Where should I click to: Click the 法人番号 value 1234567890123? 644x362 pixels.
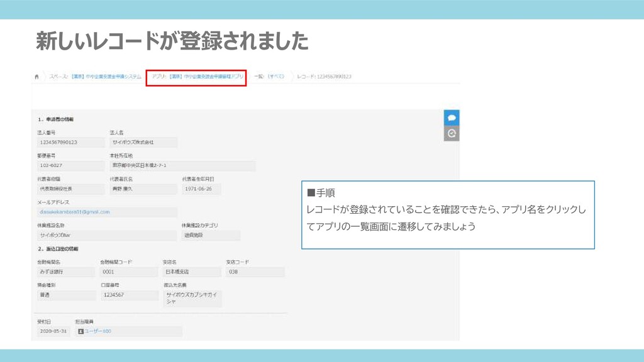pos(70,143)
